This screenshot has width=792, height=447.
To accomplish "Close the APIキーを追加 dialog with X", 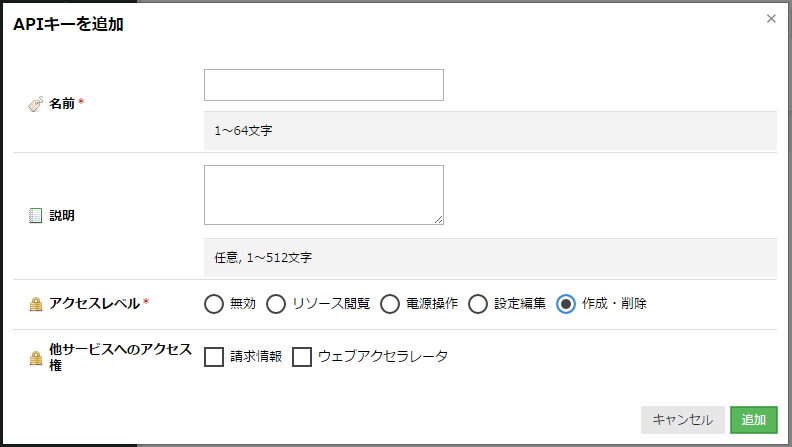I will coord(771,19).
